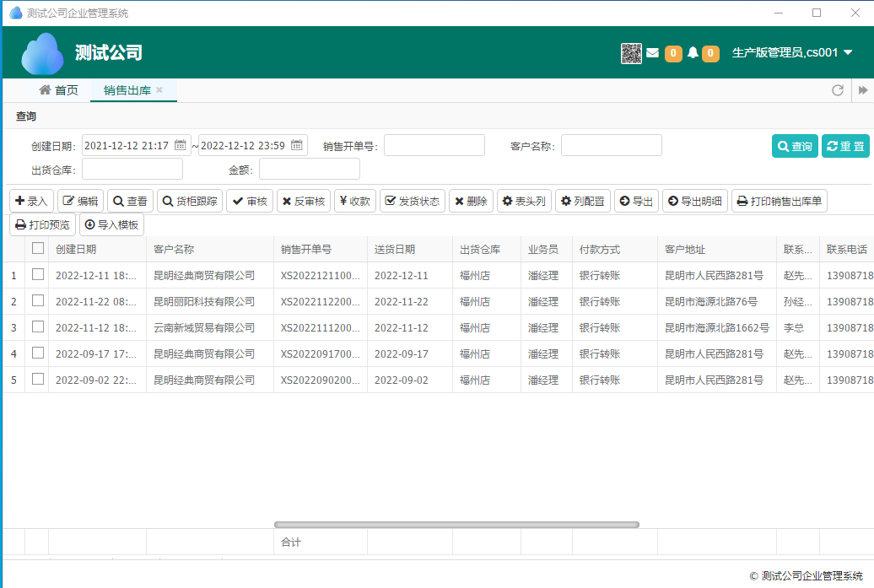
Task: Click the 业务员 column header
Action: click(x=547, y=249)
